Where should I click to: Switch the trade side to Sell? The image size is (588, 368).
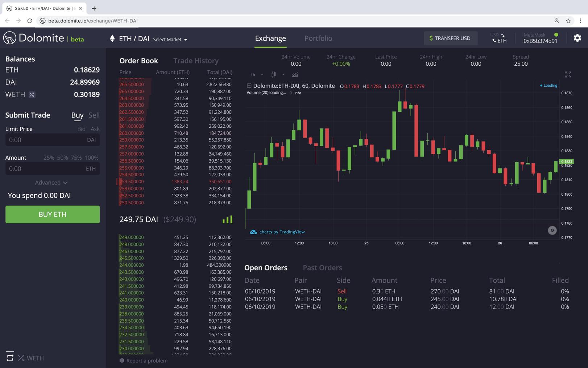94,115
